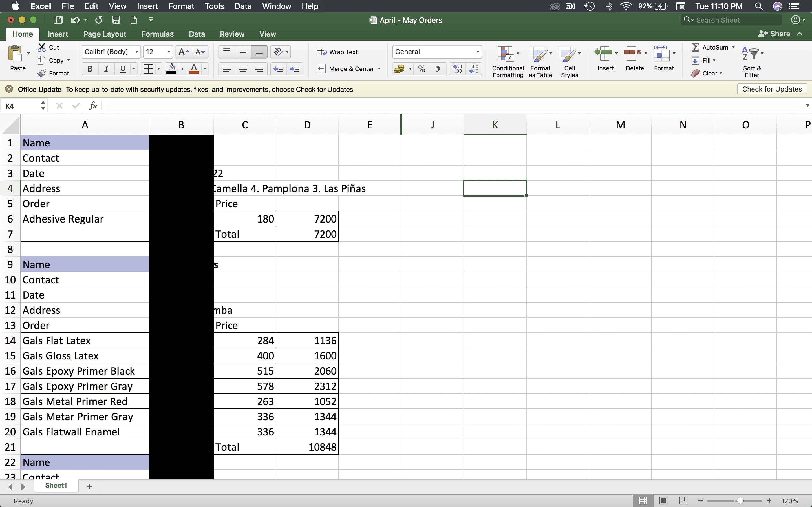812x507 pixels.
Task: Click the Check for Updates button
Action: [x=772, y=89]
